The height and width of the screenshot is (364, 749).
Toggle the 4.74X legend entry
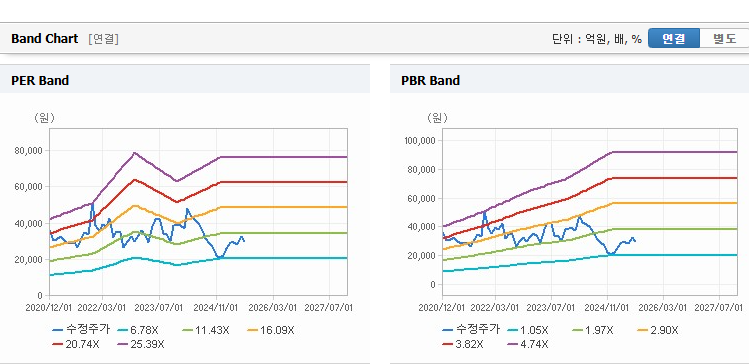coord(528,344)
